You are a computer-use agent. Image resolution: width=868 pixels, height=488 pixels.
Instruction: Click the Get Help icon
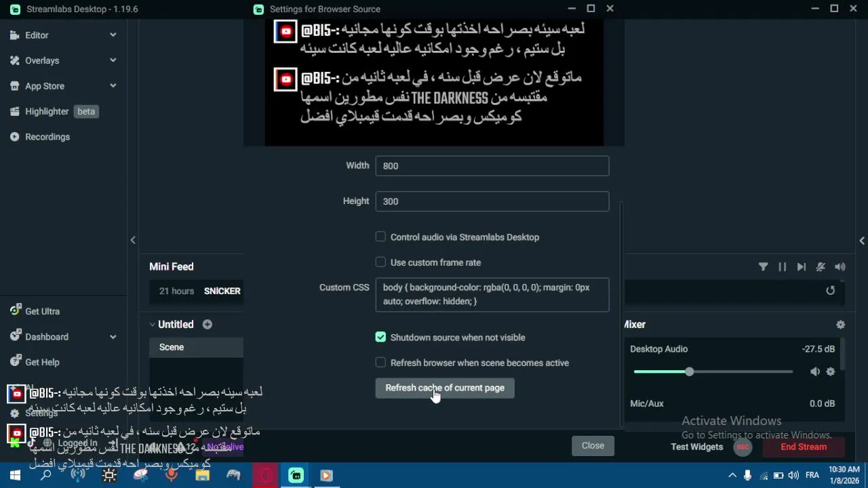tap(14, 362)
